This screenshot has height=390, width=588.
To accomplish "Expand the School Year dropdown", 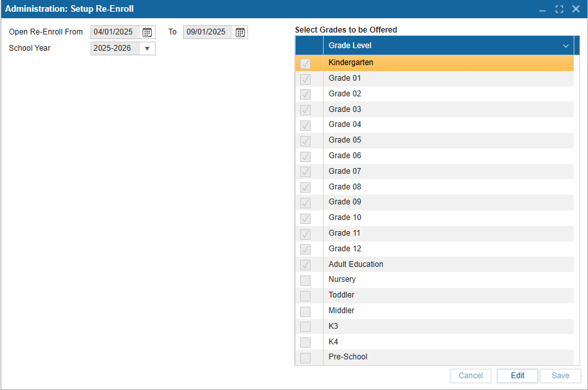I will pyautogui.click(x=147, y=49).
